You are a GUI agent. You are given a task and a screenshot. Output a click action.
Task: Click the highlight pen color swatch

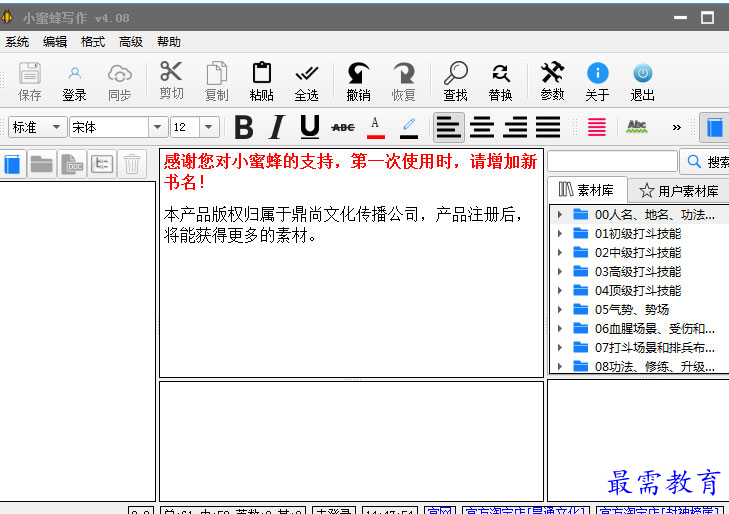(x=409, y=128)
